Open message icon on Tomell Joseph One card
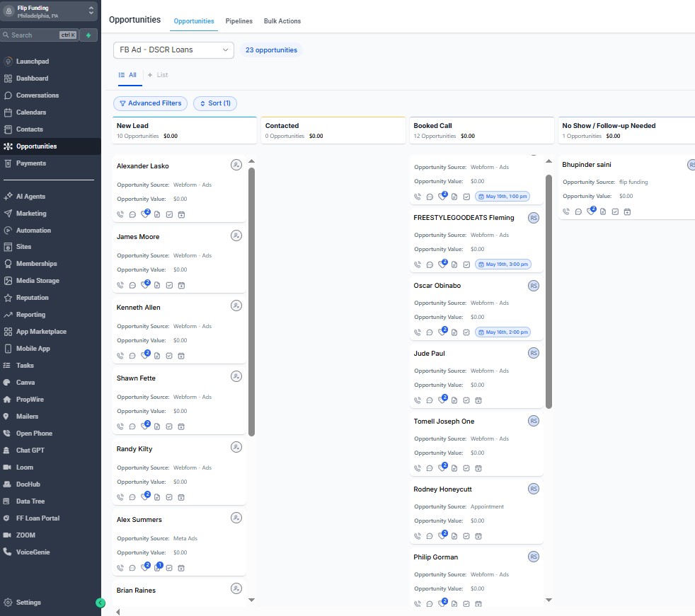Screen dimensions: 695x616 pos(430,468)
